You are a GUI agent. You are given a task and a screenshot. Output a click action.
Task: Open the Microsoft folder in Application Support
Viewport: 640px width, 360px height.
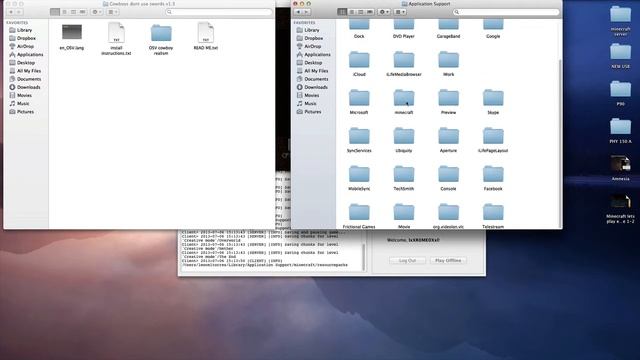coord(359,98)
